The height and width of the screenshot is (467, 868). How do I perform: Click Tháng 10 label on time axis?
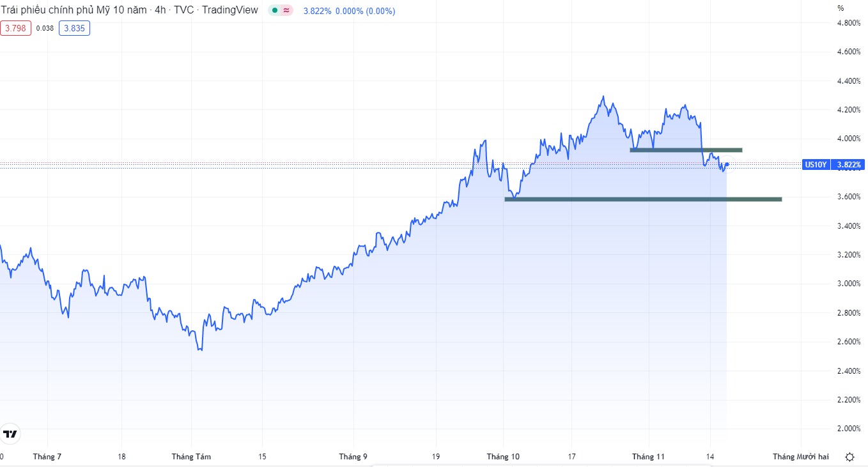(x=503, y=457)
